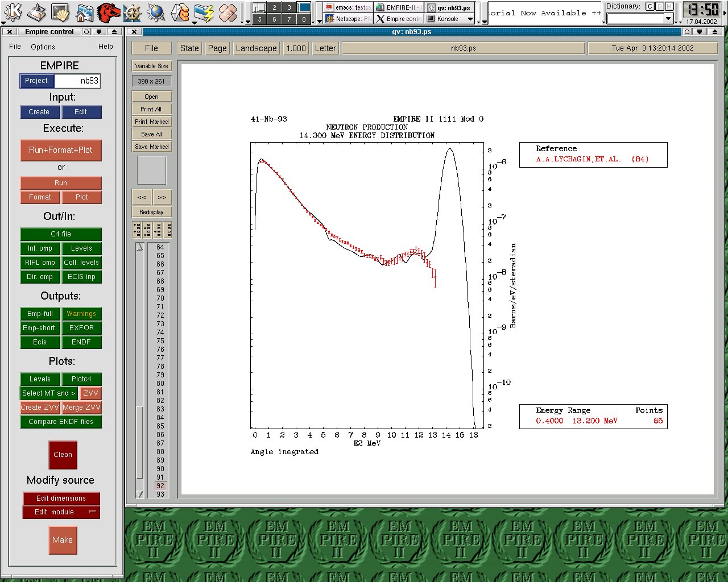
Task: Open gv State menu
Action: 189,48
